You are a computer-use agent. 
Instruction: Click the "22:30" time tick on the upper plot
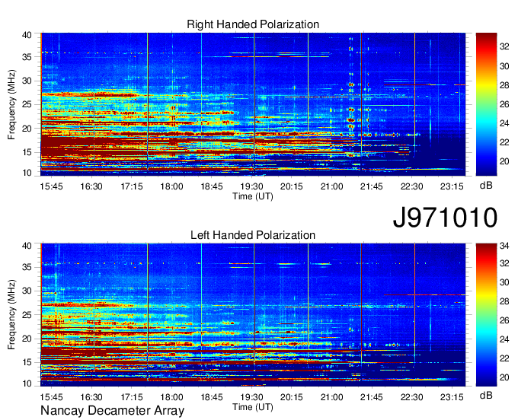(x=411, y=186)
